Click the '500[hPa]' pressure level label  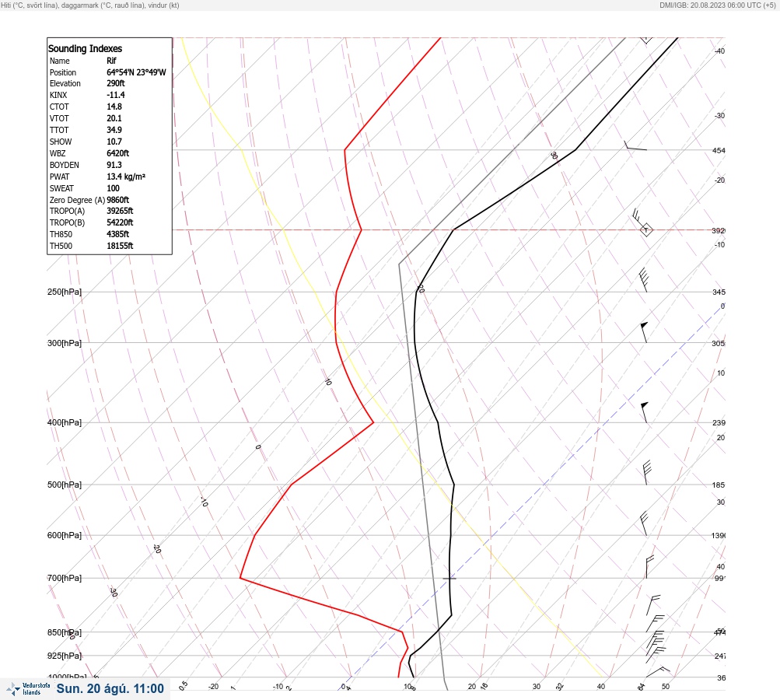click(x=65, y=485)
